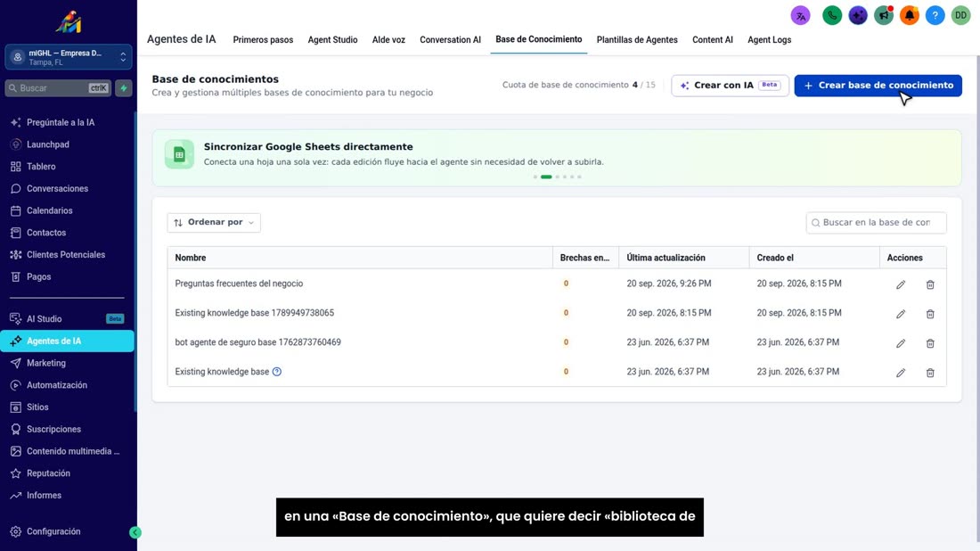Open 'Pregúntale a la IA' in sidebar
980x551 pixels.
click(x=61, y=122)
